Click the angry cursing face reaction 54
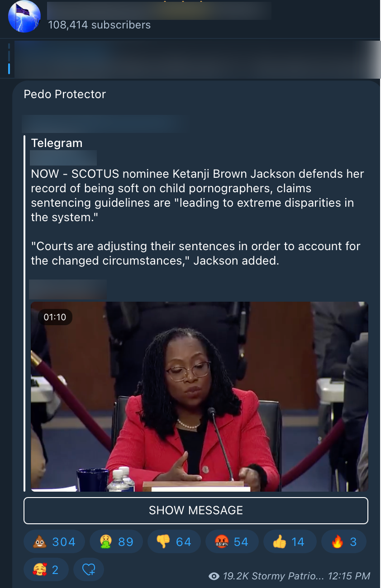 (232, 542)
